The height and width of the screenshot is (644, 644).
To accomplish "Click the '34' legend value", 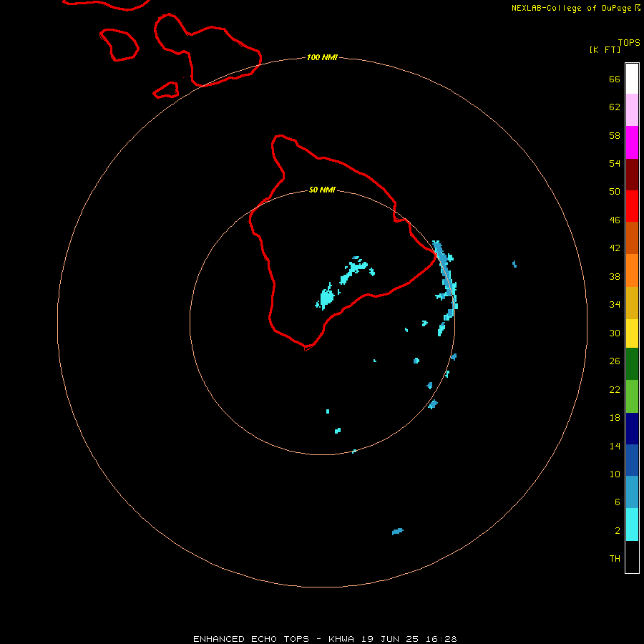I will point(615,305).
